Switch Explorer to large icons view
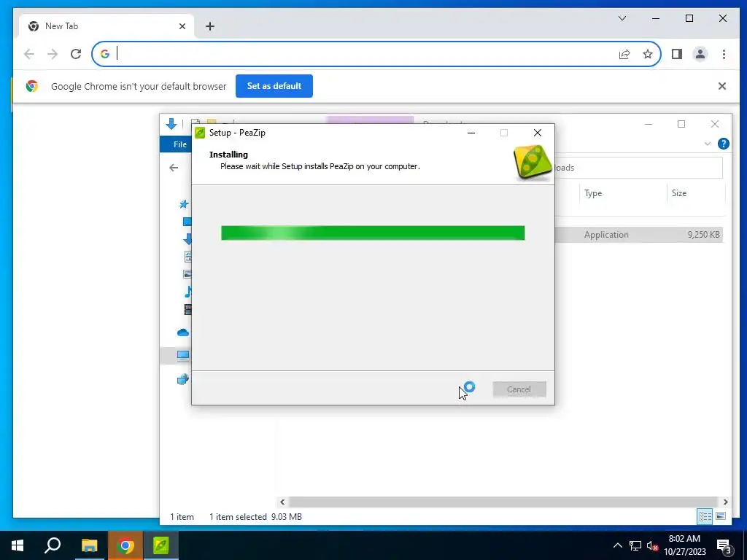 pyautogui.click(x=721, y=517)
